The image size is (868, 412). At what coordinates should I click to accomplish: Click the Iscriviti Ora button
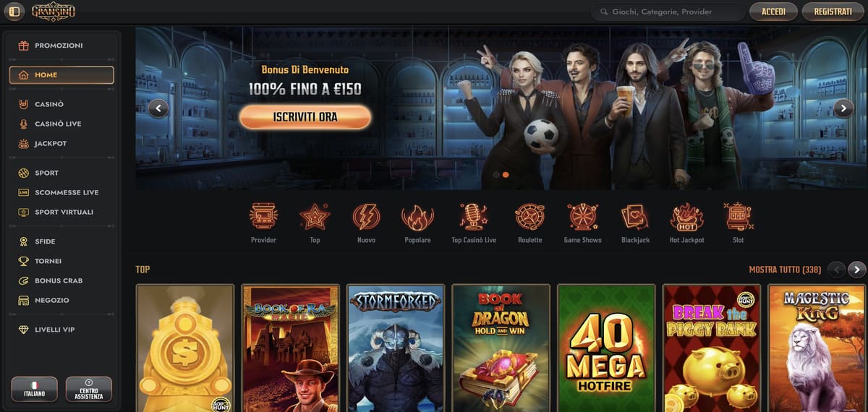(305, 116)
